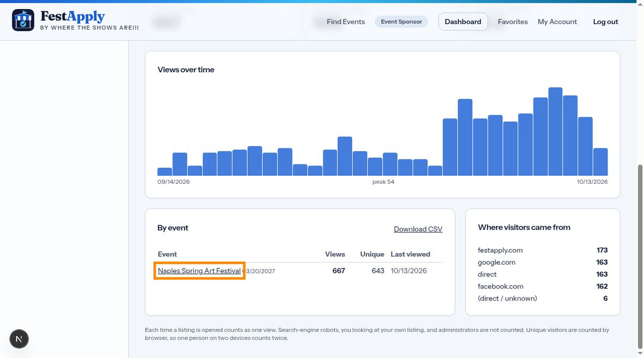Open the Naples Spring Art Festival link
This screenshot has height=358, width=644.
point(199,271)
